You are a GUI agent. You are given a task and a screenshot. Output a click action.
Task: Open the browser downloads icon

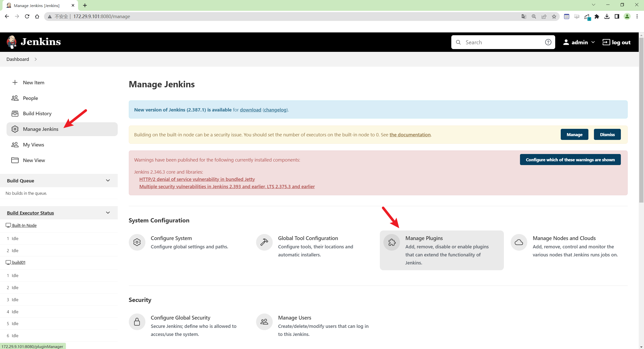[607, 17]
